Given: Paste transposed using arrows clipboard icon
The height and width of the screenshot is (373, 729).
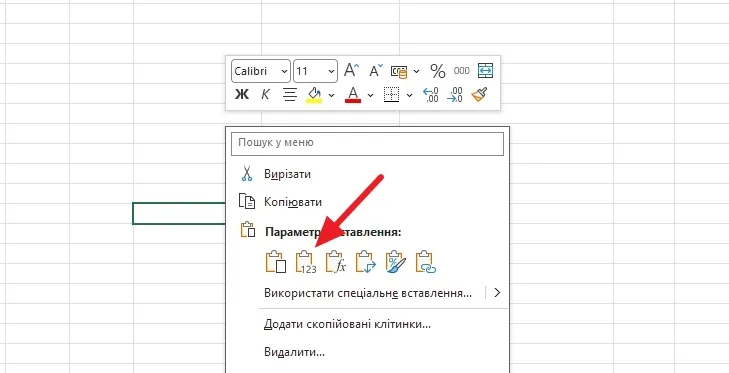Looking at the screenshot, I should 365,262.
